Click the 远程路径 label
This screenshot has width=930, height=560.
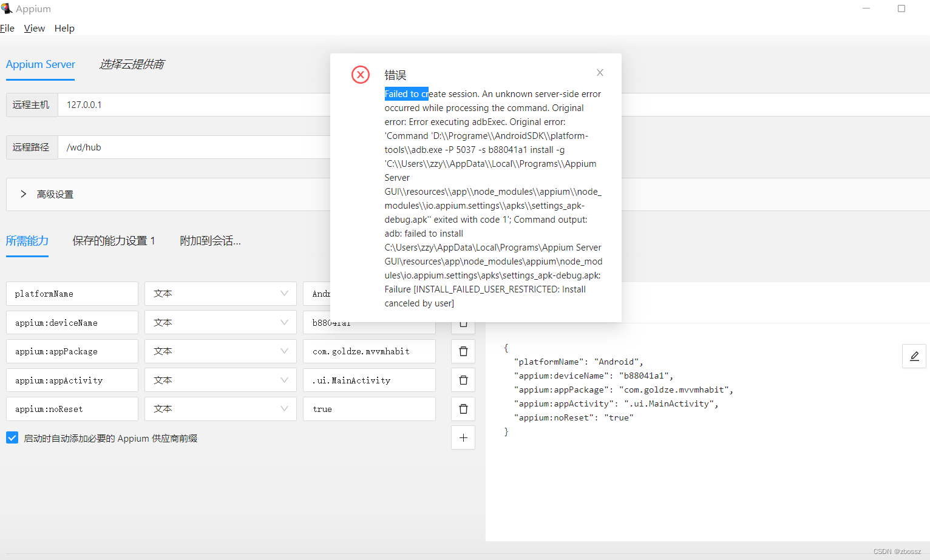(x=31, y=147)
